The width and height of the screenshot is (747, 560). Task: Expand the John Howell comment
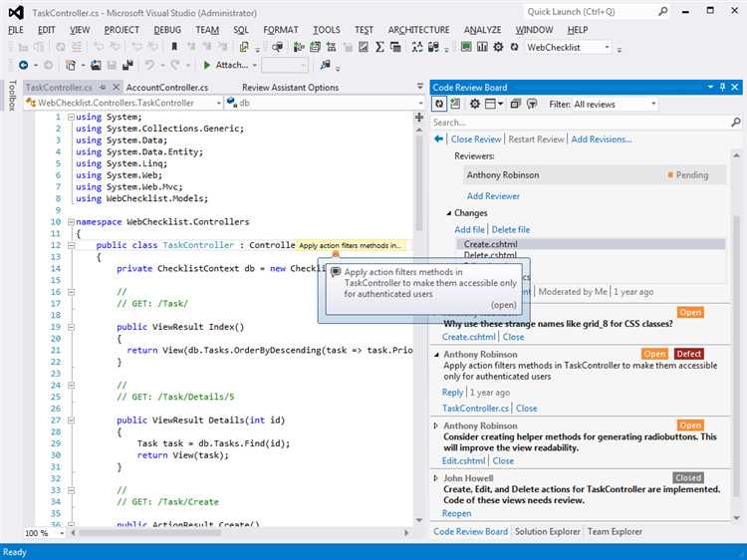pyautogui.click(x=435, y=477)
